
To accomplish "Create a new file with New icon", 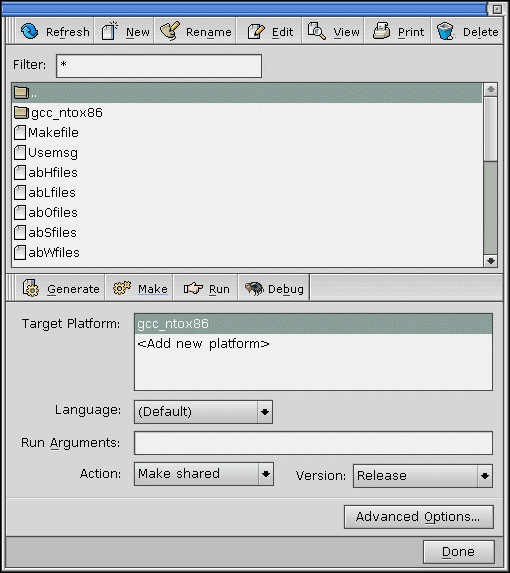I will [x=109, y=31].
